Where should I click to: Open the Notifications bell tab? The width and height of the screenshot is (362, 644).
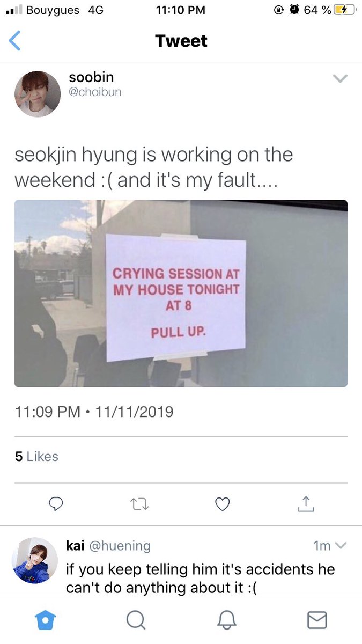click(x=226, y=620)
